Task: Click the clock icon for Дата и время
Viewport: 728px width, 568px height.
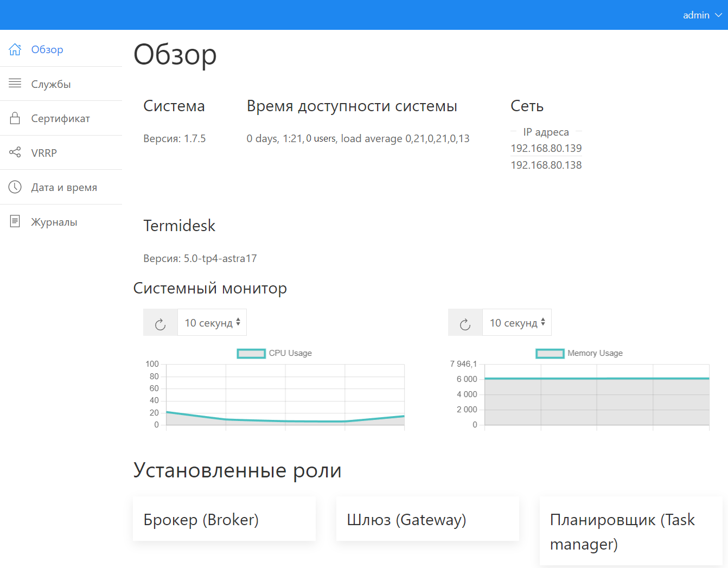Action: [15, 187]
